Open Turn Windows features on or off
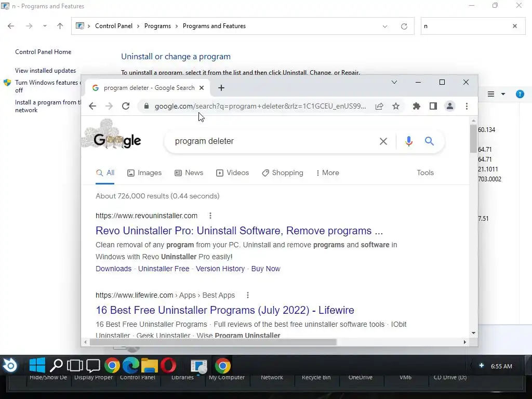Screen dimensions: 532x399 coord(47,86)
